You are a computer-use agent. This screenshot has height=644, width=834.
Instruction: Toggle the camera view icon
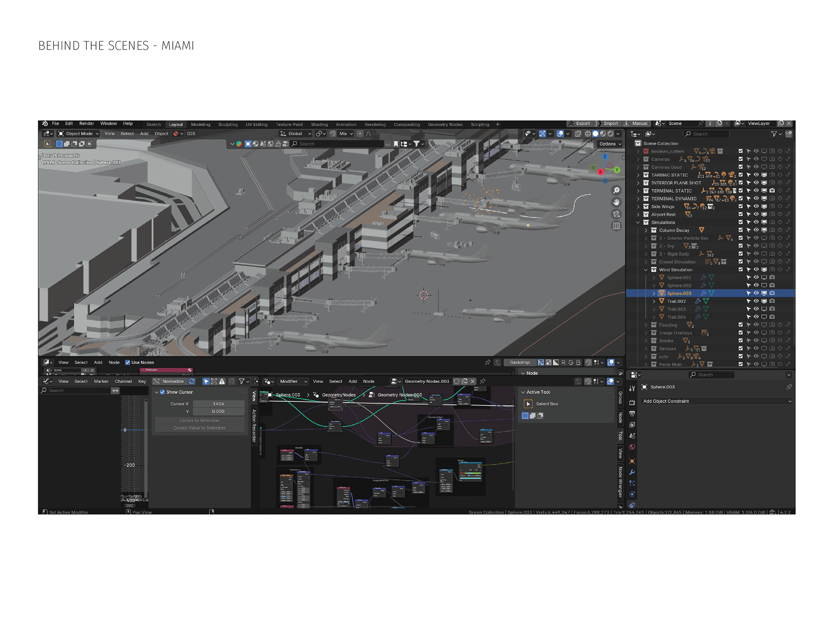pos(616,214)
